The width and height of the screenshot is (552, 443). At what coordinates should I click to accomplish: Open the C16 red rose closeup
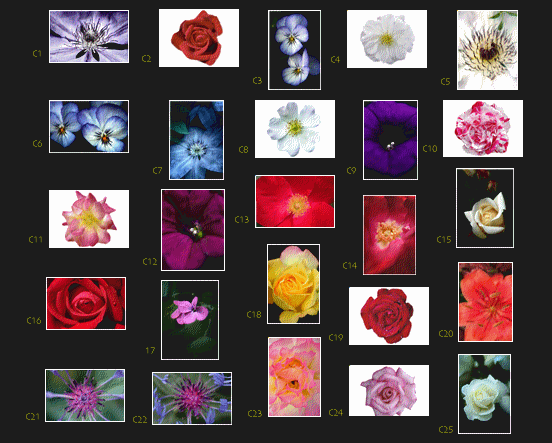click(86, 304)
